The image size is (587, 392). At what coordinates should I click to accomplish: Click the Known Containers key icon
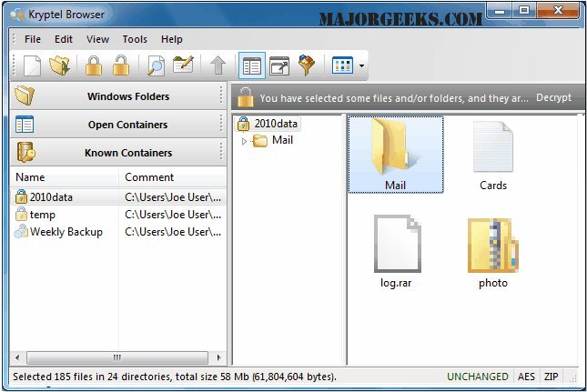(25, 152)
